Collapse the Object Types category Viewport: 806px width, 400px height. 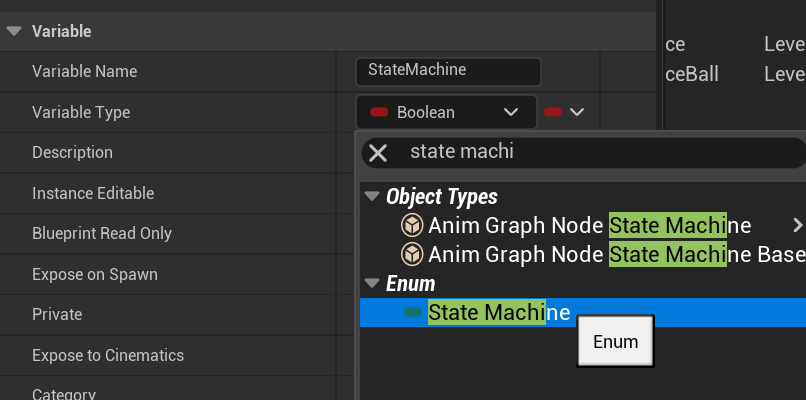(373, 197)
